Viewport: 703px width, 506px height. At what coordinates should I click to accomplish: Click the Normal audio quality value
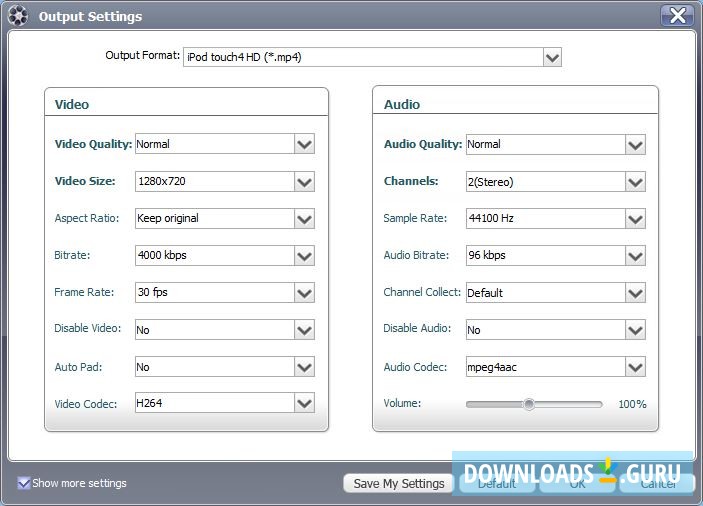point(484,144)
